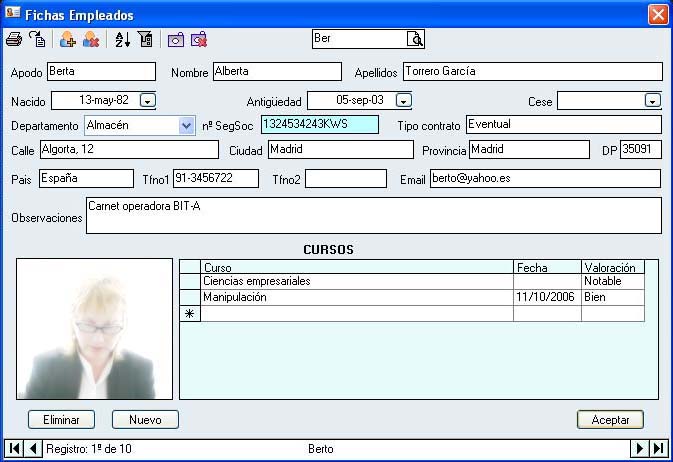
Task: Click the print record icon
Action: click(x=14, y=40)
